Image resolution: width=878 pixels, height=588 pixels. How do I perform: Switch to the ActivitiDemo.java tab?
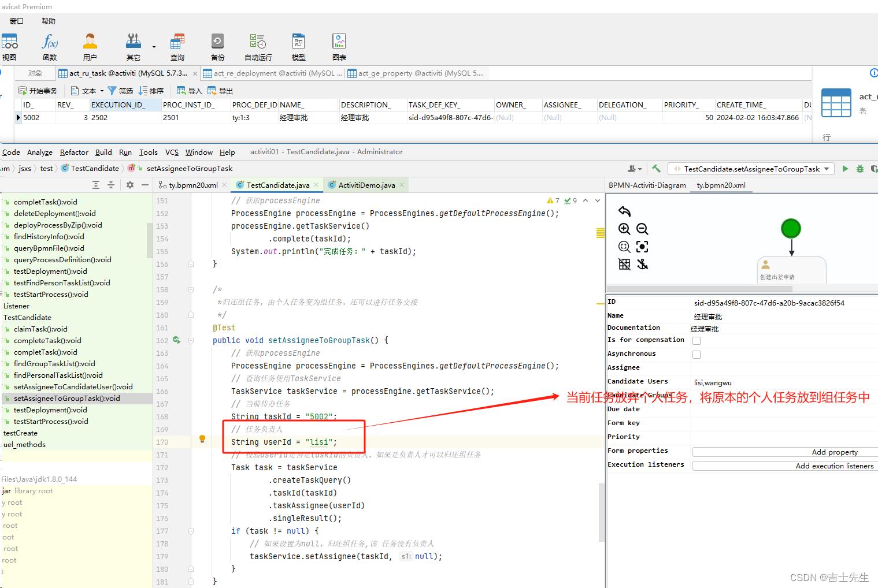tap(366, 185)
